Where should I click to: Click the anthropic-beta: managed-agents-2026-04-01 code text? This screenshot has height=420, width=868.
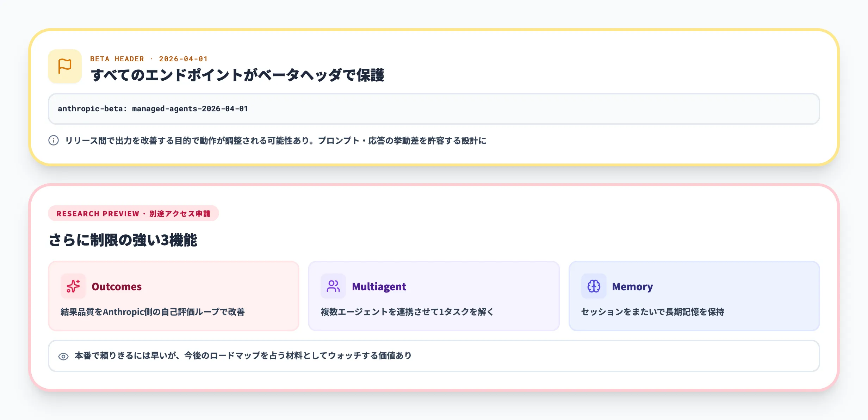pos(153,109)
